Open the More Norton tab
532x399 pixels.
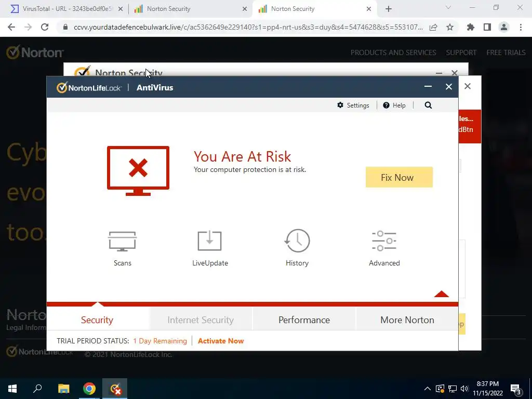tap(407, 320)
